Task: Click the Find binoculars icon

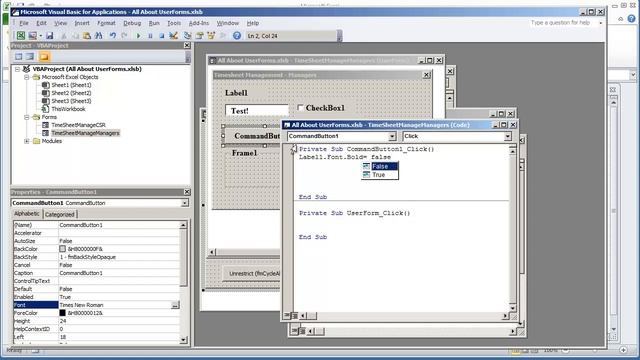Action: tap(98, 36)
